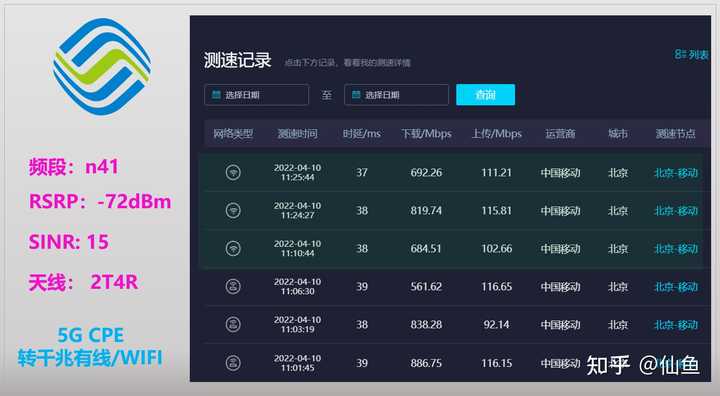Click wired network icon in 11:01:45 row

click(x=233, y=363)
